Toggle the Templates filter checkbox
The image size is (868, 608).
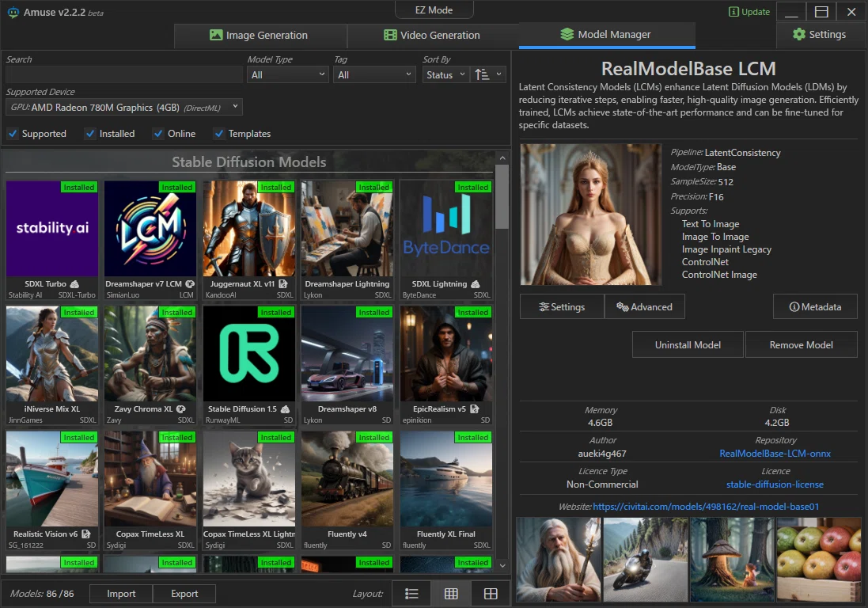click(x=219, y=134)
